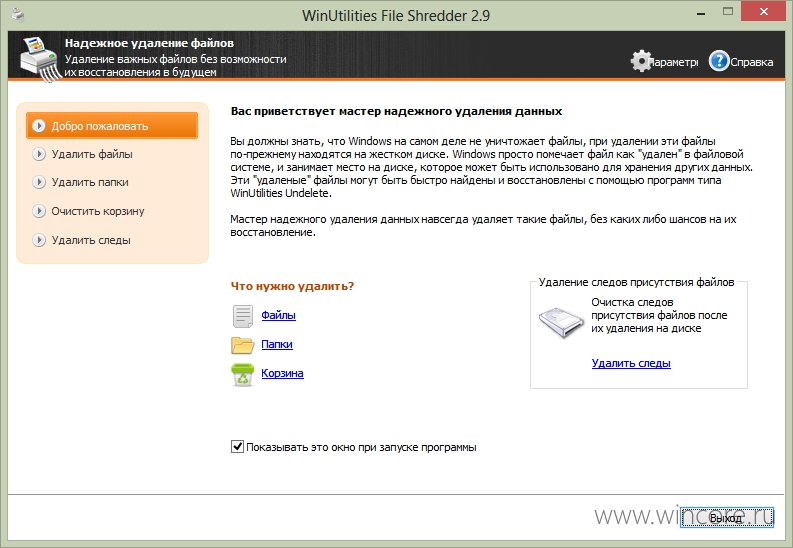
Task: Open the Очистить корзину sidebar section
Action: tap(98, 211)
